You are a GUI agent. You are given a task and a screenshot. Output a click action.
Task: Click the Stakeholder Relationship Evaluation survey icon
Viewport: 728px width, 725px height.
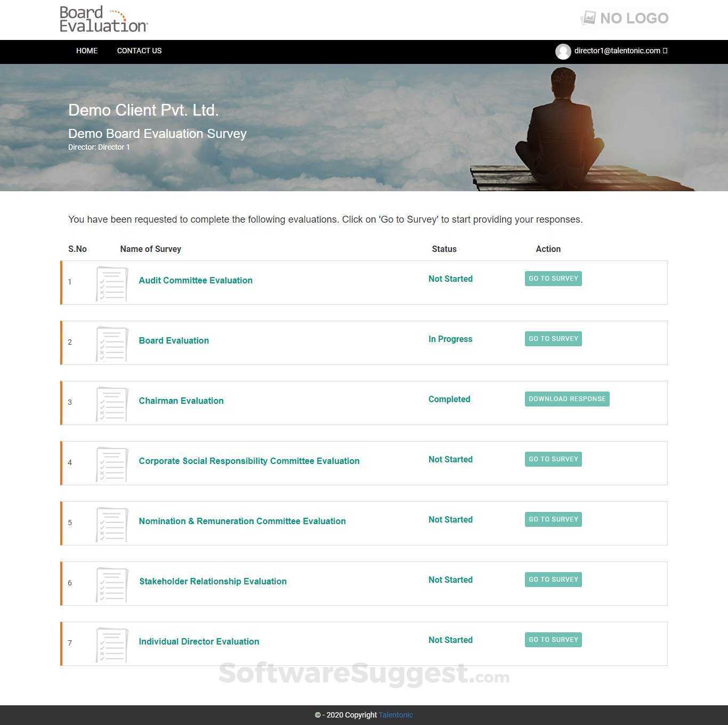click(x=111, y=585)
